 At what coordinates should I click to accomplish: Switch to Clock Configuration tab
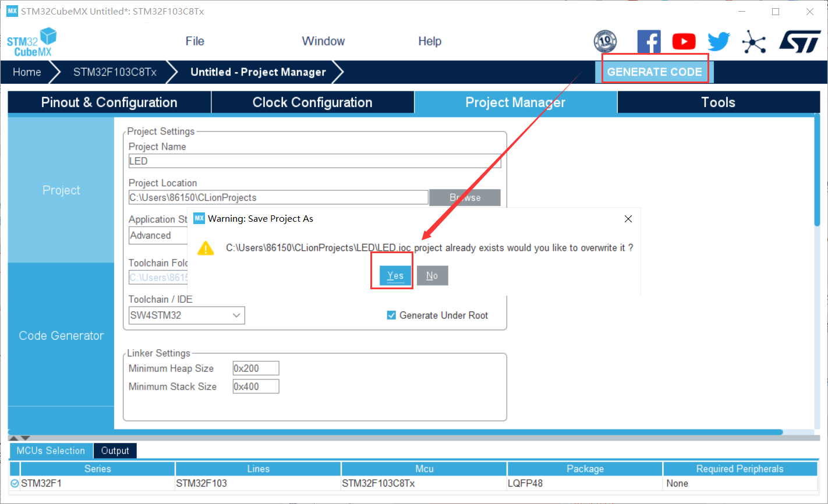(312, 102)
